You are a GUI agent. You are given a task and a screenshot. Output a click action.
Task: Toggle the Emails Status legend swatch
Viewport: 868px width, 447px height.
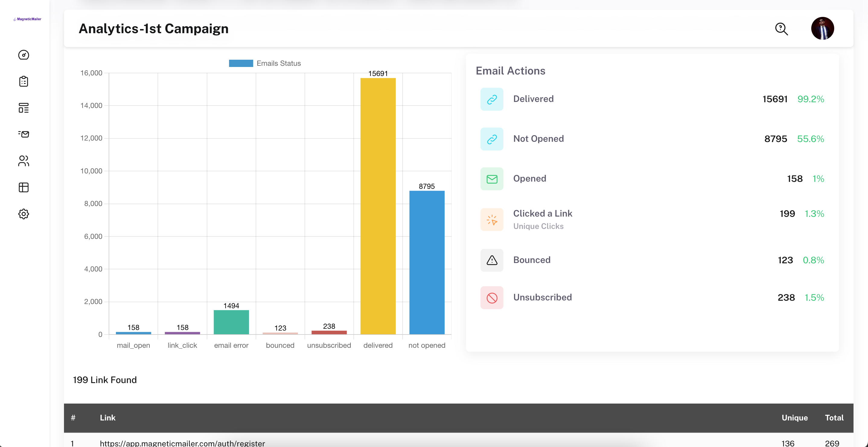pos(241,63)
